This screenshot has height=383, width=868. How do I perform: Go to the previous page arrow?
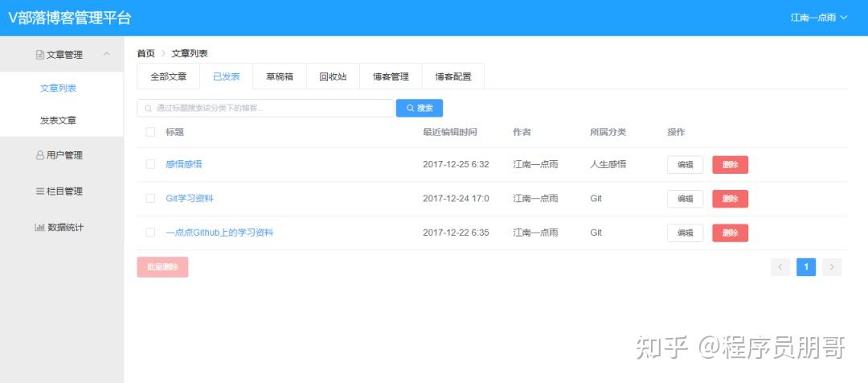click(780, 267)
